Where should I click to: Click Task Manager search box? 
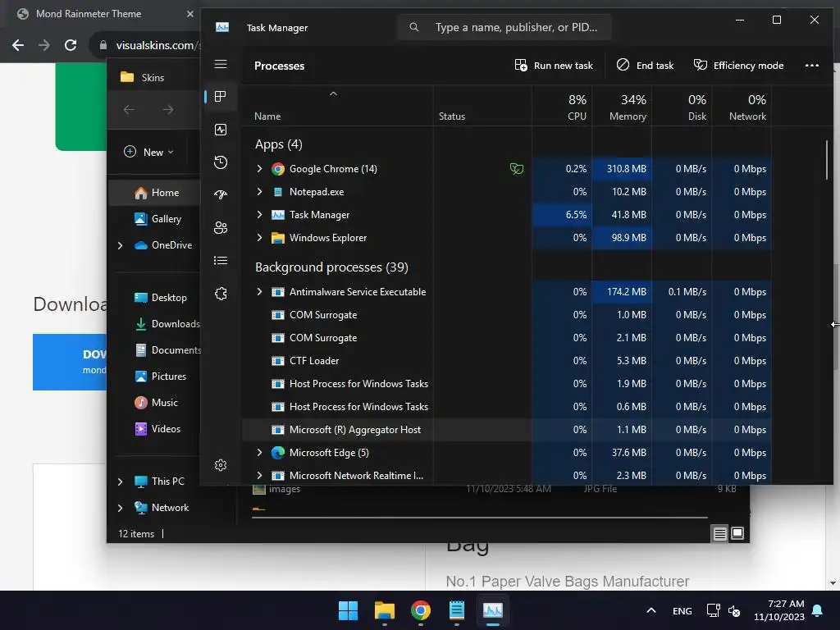pyautogui.click(x=504, y=27)
